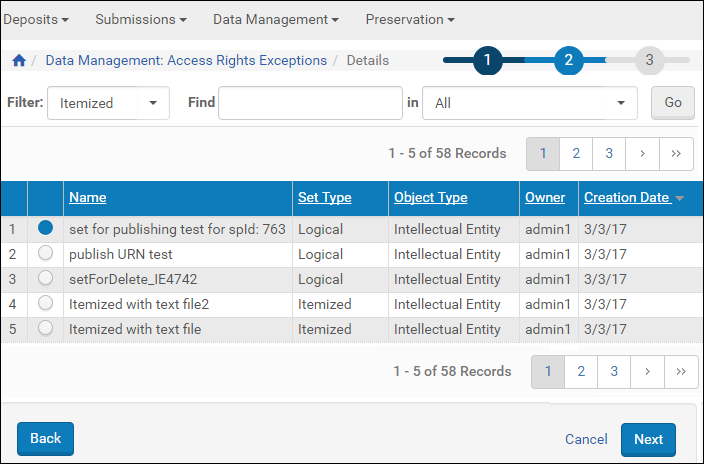Screen dimensions: 704x464
Task: Click bottom pagination next arrow
Action: [647, 371]
